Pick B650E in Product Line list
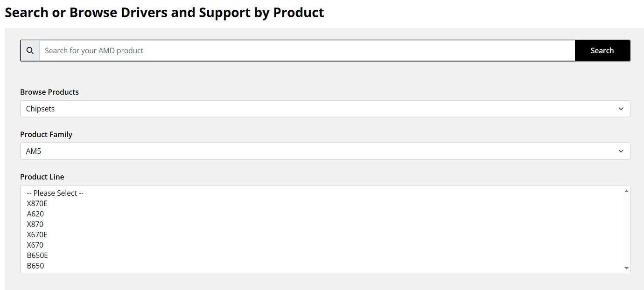Viewport: 644px width, 290px height. tap(37, 255)
